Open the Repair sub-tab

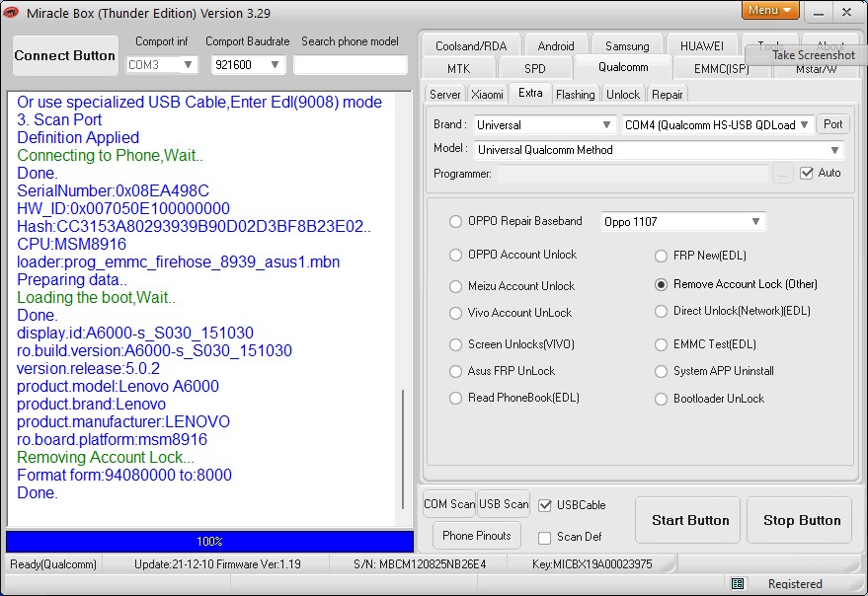(x=668, y=95)
